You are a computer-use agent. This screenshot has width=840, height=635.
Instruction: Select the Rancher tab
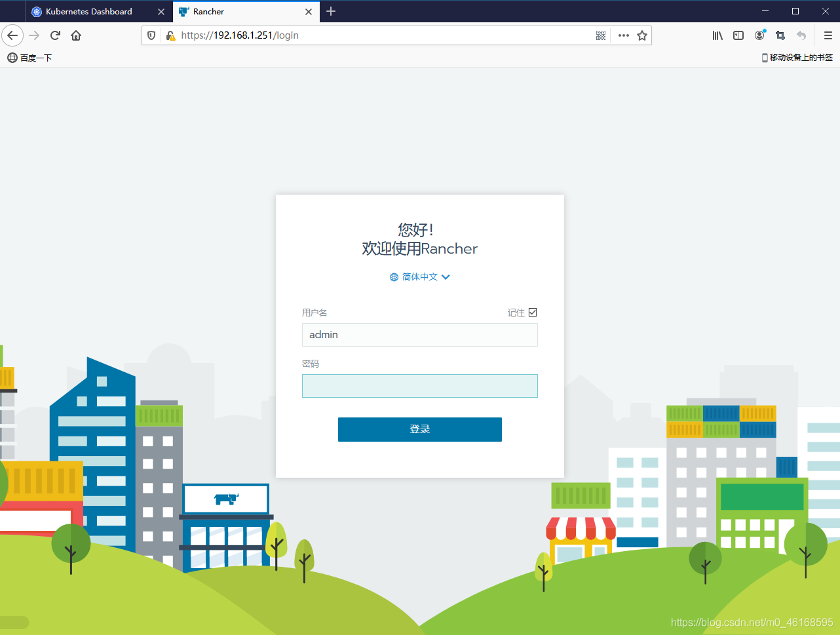point(246,12)
